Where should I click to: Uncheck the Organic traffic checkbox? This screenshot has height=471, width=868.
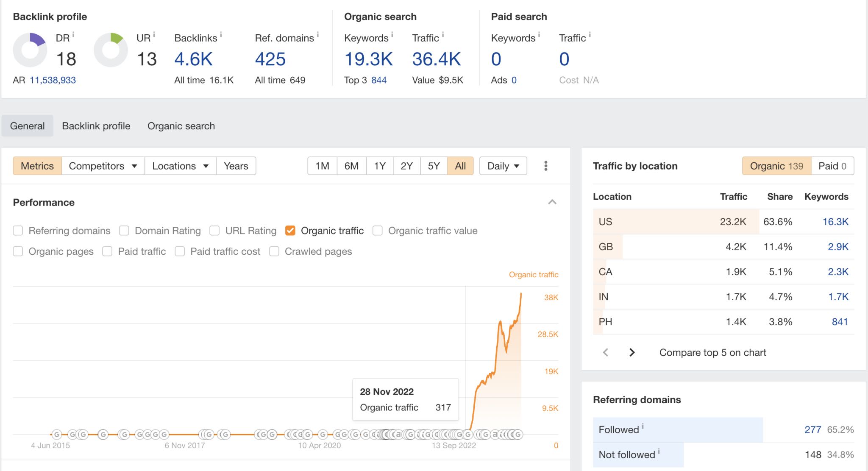click(290, 231)
